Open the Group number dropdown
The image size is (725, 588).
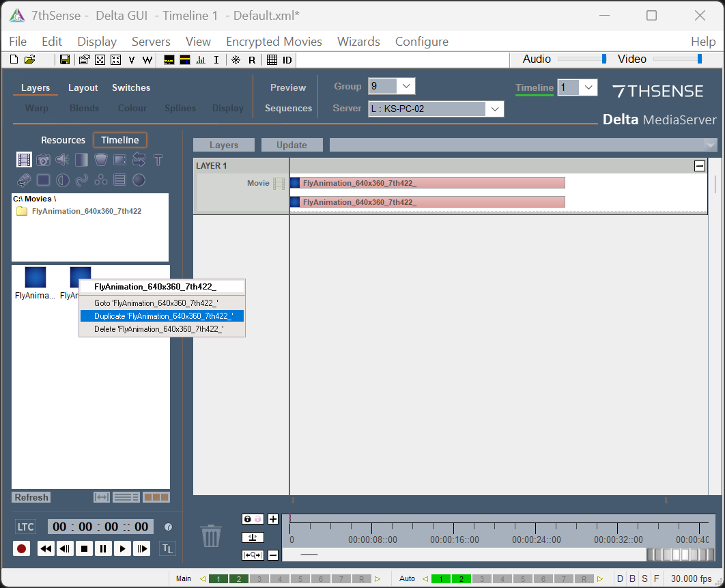(406, 86)
